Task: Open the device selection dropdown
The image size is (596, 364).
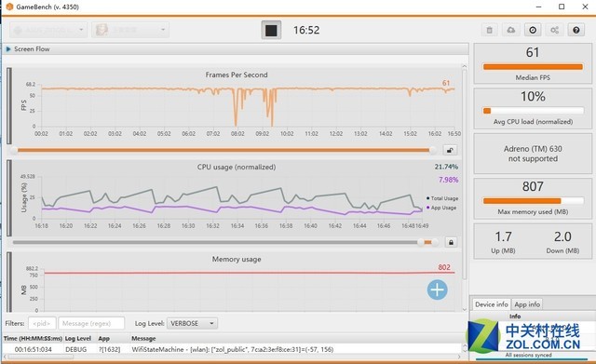Action: coord(48,30)
